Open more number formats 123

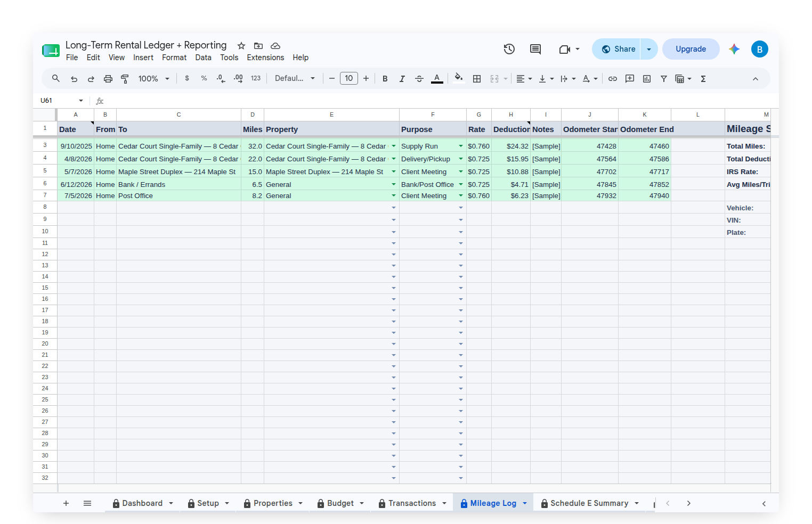click(x=256, y=78)
